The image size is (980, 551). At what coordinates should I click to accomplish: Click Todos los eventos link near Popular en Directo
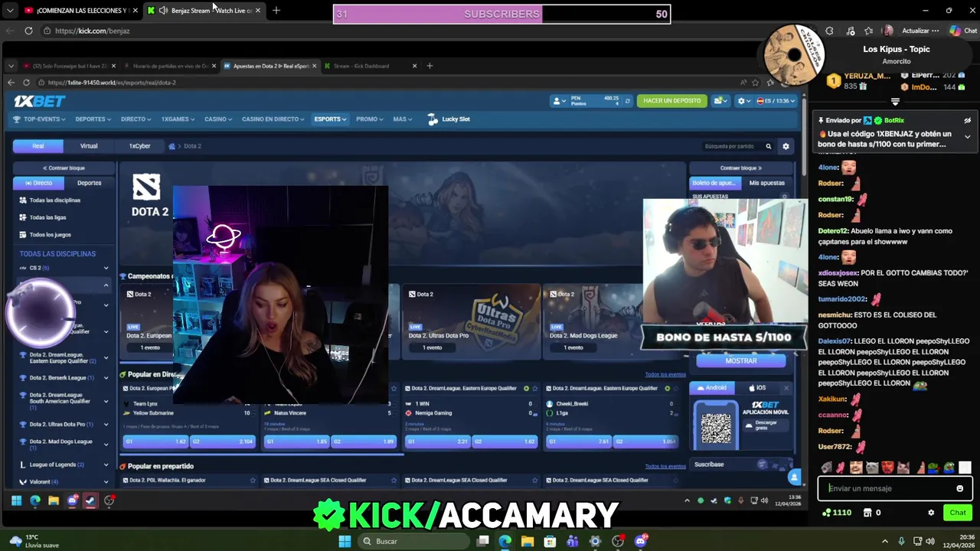[x=665, y=375]
